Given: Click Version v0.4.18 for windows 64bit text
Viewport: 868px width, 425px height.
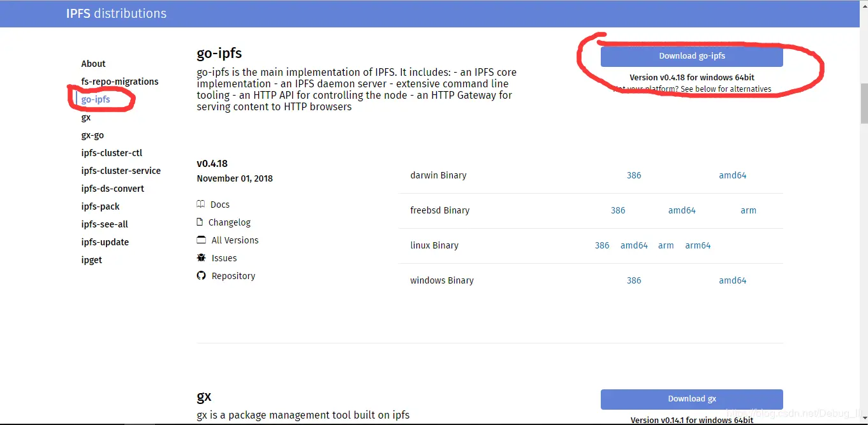Looking at the screenshot, I should click(692, 78).
